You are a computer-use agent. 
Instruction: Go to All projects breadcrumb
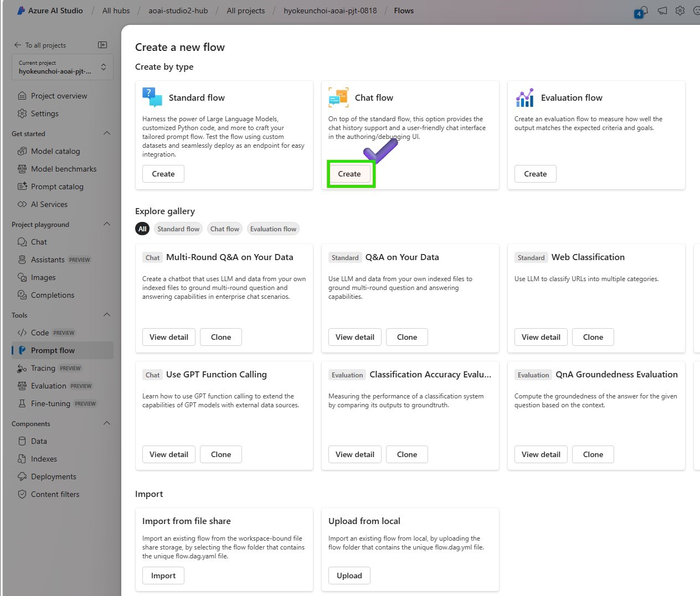click(246, 11)
